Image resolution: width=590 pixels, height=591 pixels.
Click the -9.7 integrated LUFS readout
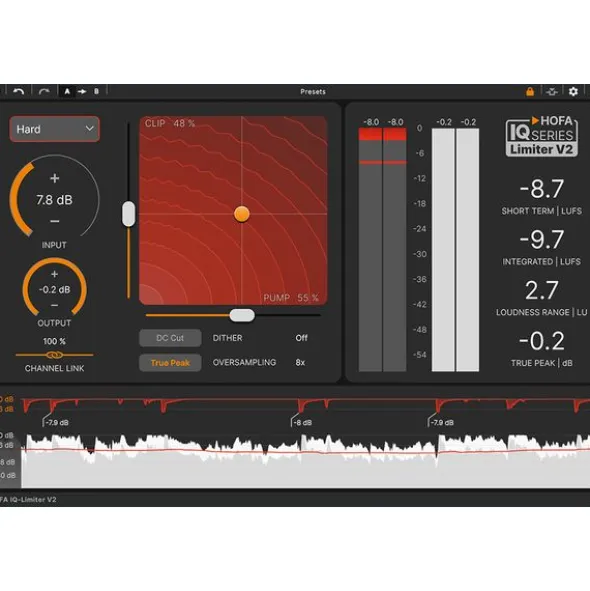(x=542, y=239)
